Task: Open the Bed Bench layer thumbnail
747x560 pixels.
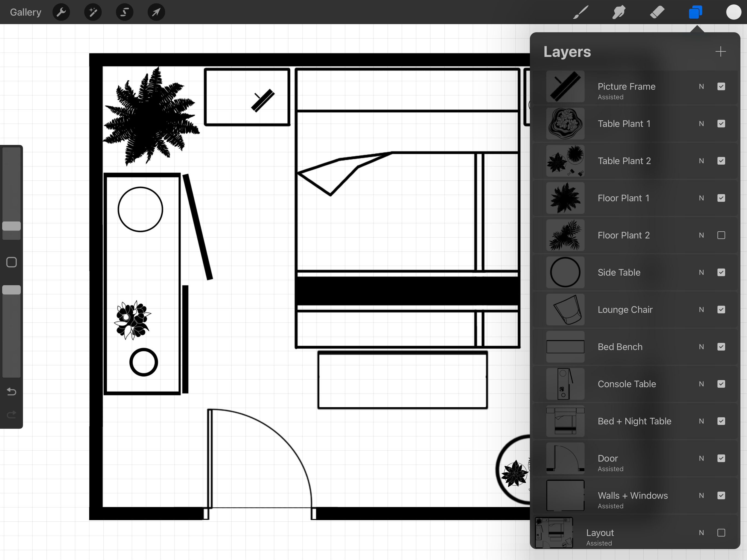Action: point(565,346)
